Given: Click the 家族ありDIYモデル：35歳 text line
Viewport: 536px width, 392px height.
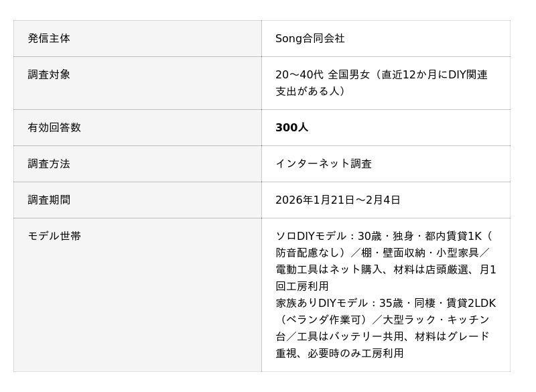Looking at the screenshot, I should 385,304.
